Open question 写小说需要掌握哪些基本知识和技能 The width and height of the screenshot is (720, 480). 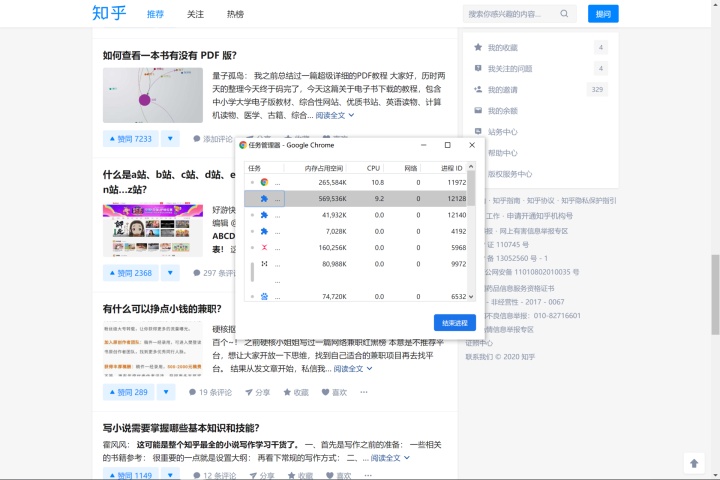click(x=181, y=428)
